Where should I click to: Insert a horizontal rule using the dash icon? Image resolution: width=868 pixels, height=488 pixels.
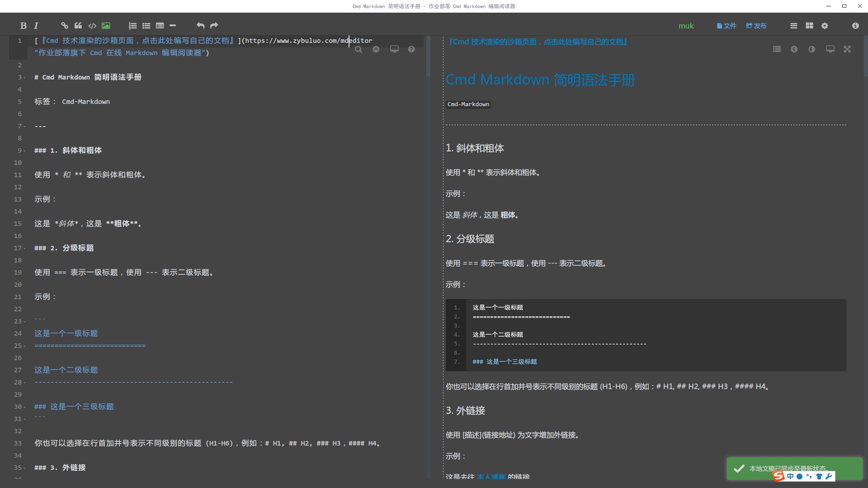click(173, 26)
